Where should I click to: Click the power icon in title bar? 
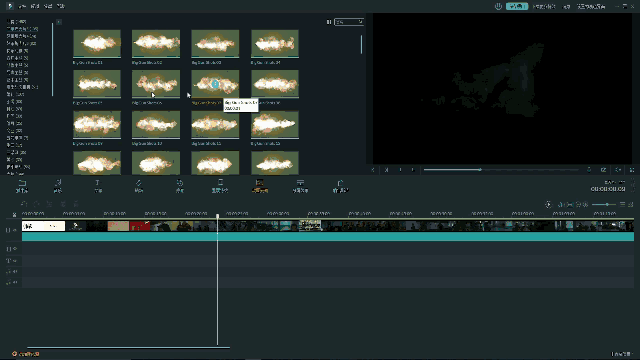click(x=498, y=6)
